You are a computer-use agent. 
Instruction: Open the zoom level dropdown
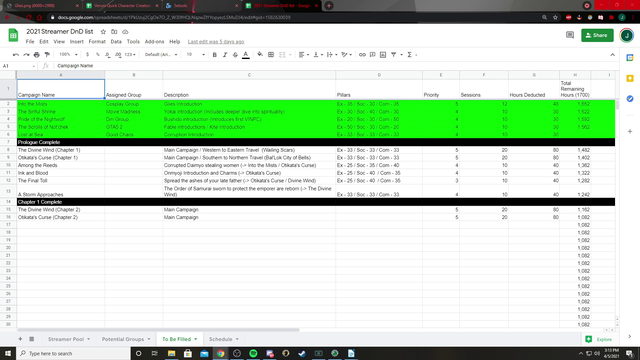[x=68, y=55]
